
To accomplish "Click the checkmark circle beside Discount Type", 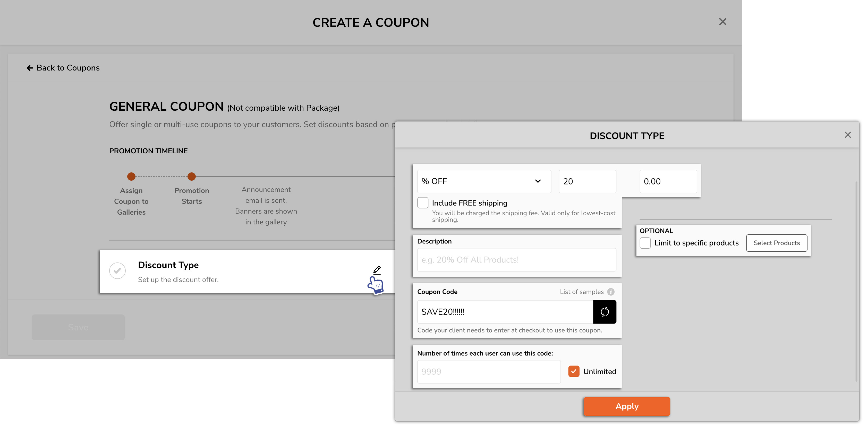I will point(117,270).
